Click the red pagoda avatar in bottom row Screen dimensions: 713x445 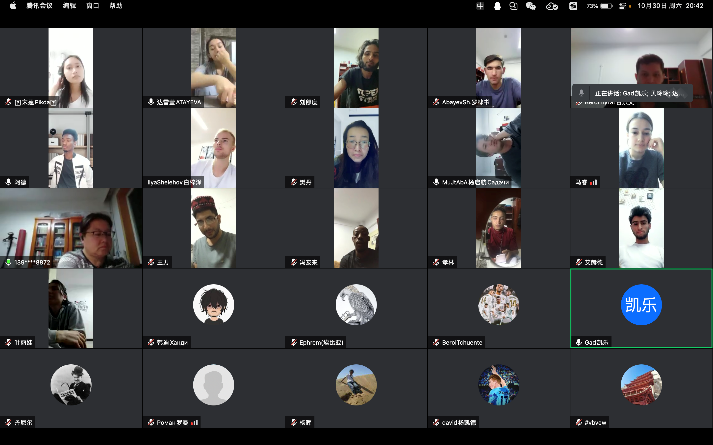(x=641, y=384)
